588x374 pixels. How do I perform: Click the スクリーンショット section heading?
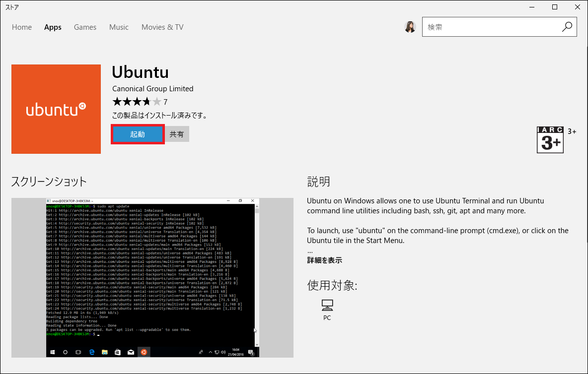[x=49, y=182]
